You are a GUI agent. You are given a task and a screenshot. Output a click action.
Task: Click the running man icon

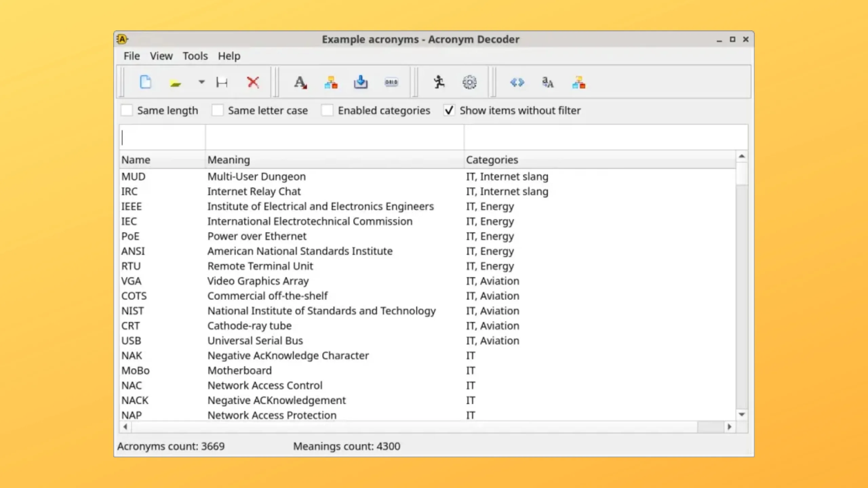click(439, 82)
